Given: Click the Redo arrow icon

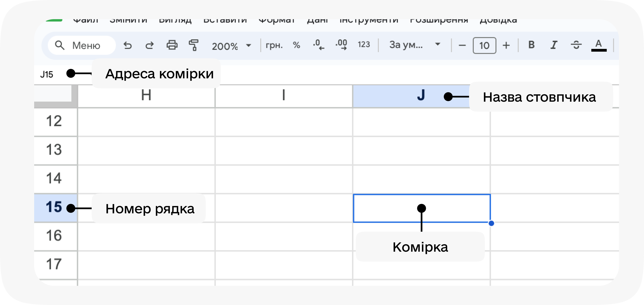Looking at the screenshot, I should (150, 45).
